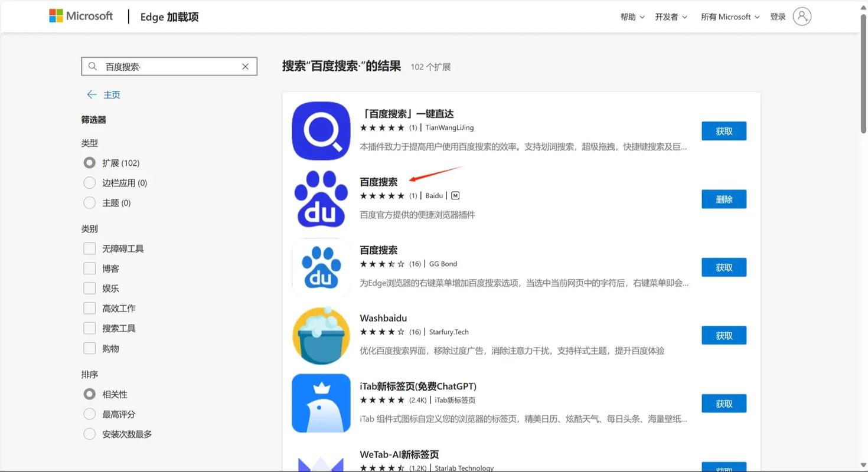Select the GG Bond 百度搜索 extension icon
The height and width of the screenshot is (472, 868).
tap(321, 267)
